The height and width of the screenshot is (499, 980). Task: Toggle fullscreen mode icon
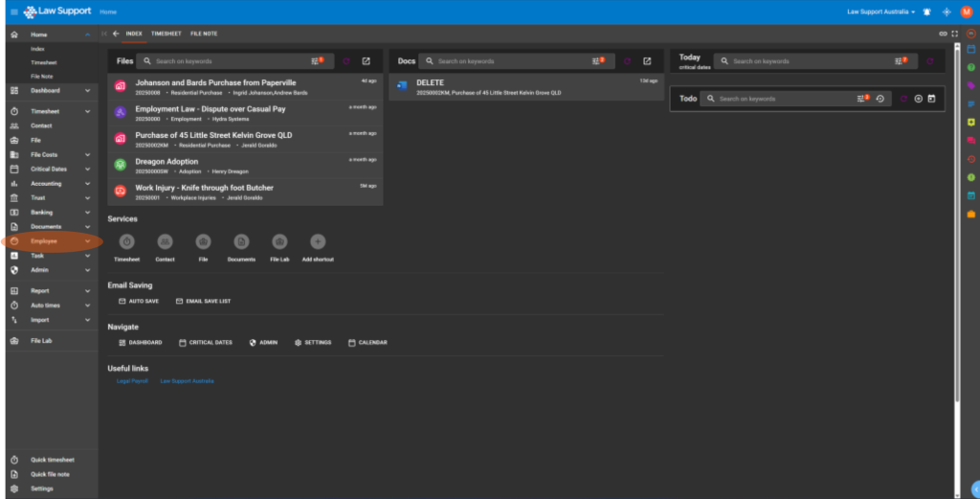[954, 34]
